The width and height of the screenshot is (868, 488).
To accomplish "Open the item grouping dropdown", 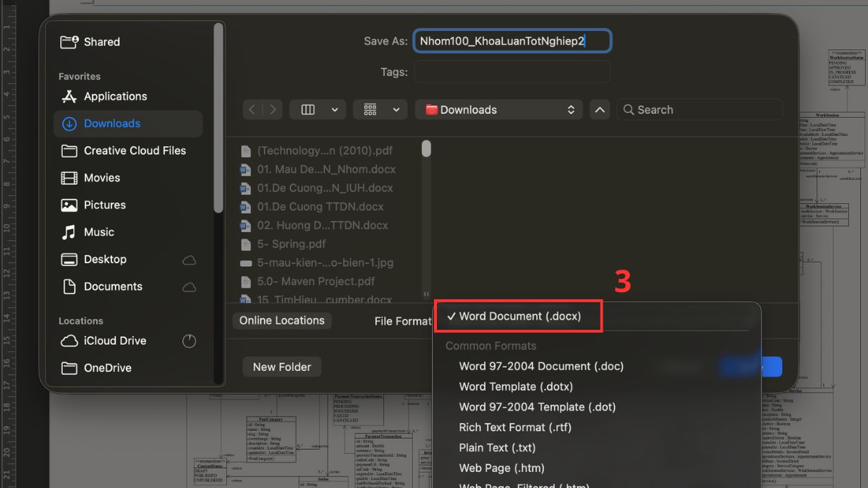I will tap(380, 110).
